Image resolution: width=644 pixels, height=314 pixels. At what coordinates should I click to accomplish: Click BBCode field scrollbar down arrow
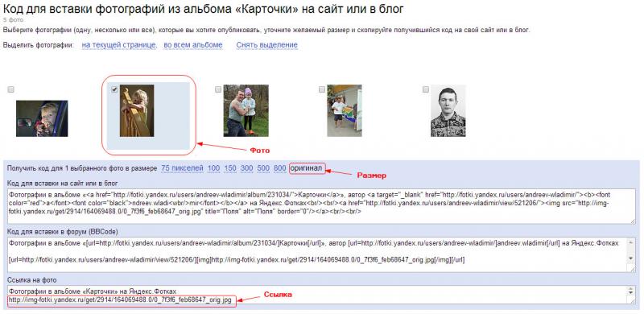(632, 258)
